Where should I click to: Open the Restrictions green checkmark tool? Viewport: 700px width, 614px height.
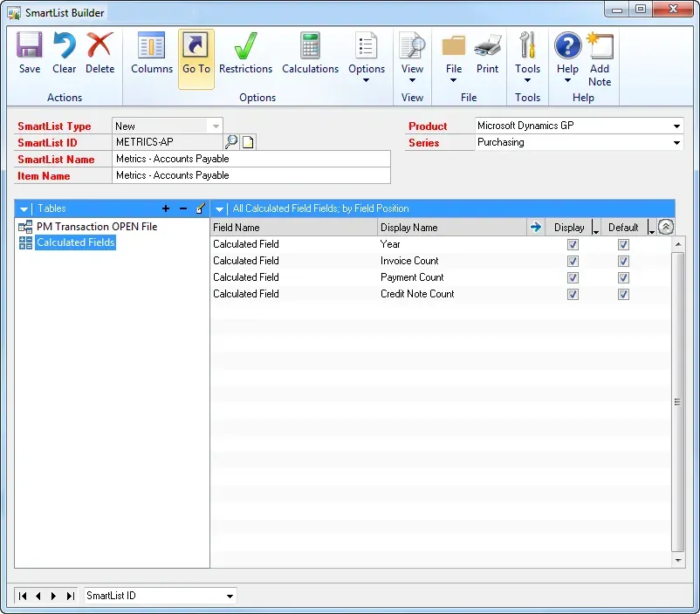(x=245, y=53)
